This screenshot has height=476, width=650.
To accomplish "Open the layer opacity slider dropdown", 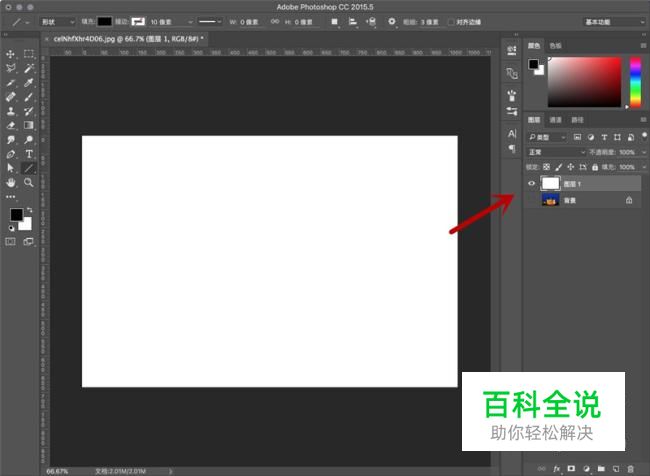I will [x=644, y=152].
